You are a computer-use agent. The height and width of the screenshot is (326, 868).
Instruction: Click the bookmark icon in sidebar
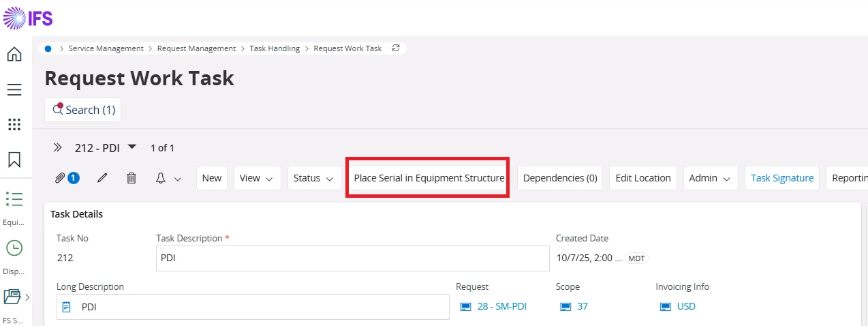[14, 160]
